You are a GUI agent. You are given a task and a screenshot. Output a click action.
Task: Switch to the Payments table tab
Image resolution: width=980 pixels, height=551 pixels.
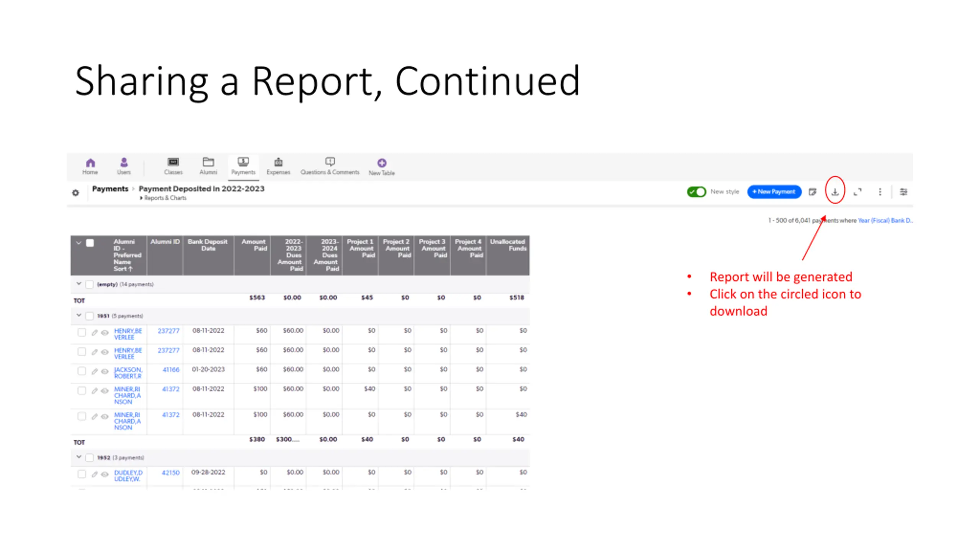pyautogui.click(x=243, y=166)
